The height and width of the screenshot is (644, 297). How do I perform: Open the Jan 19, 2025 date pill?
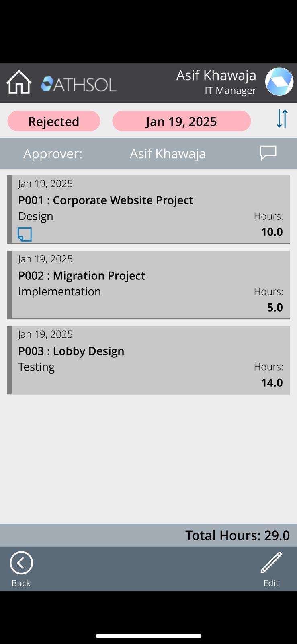coord(181,121)
